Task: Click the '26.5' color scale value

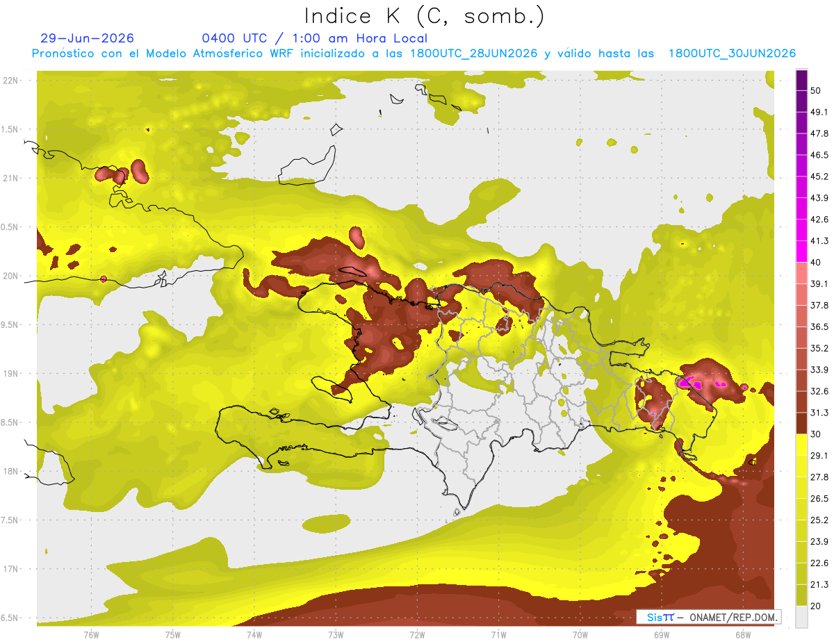Action: tap(819, 498)
